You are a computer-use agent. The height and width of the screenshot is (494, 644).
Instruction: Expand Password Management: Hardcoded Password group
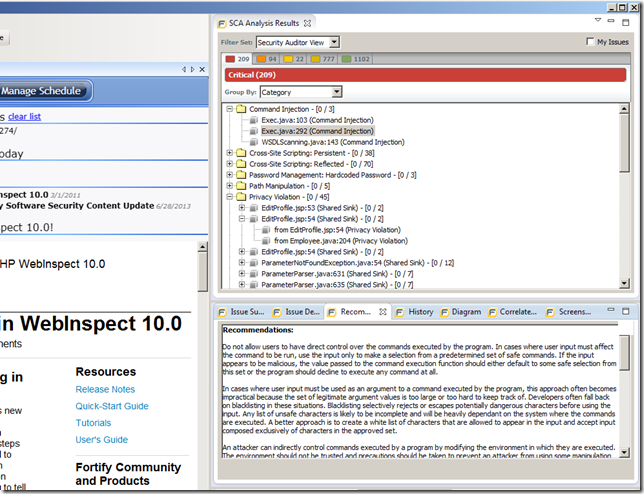[230, 175]
